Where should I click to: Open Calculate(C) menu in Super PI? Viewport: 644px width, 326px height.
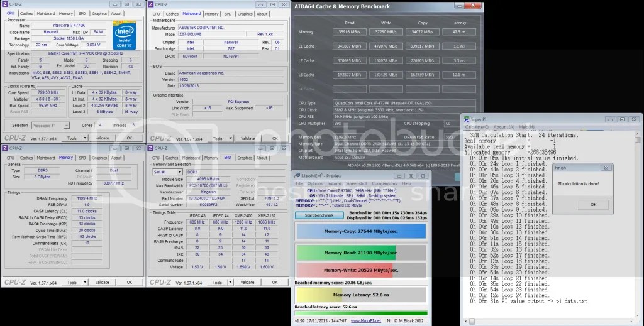coord(477,127)
